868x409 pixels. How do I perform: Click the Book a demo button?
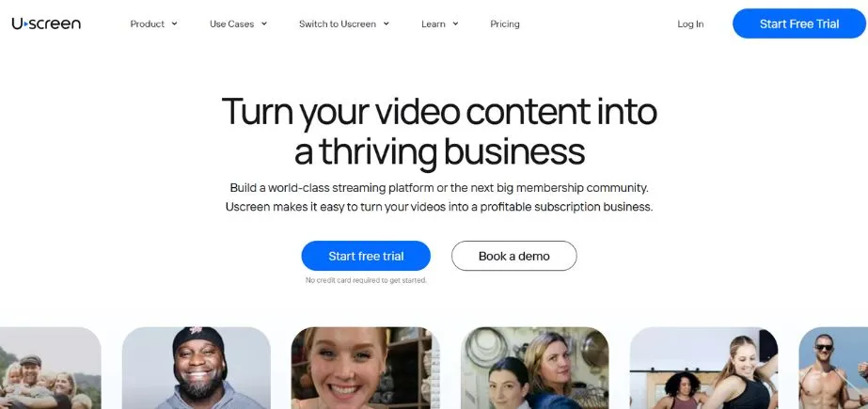513,256
